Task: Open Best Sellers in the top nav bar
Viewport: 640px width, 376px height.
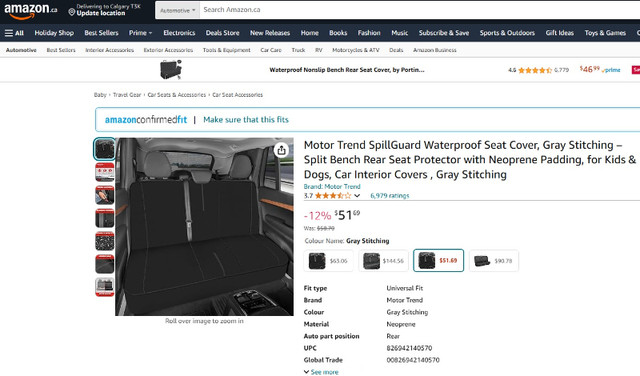Action: (x=101, y=33)
